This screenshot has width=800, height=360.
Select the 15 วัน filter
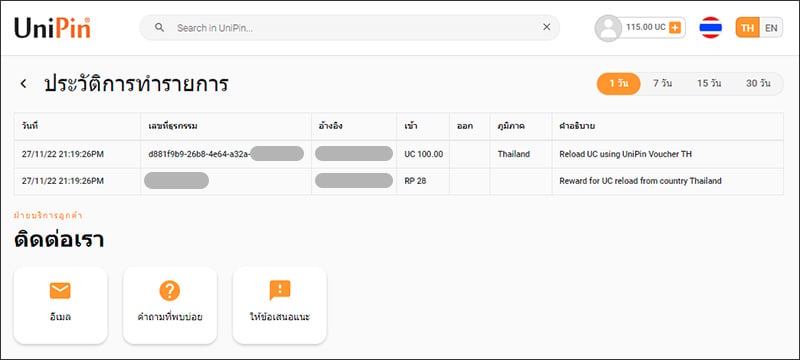[709, 84]
